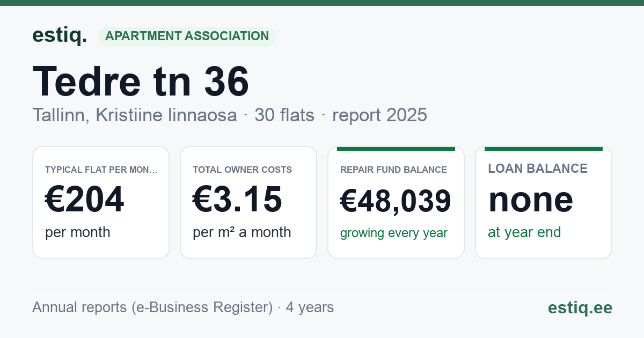644x338 pixels.
Task: Click the estiq. logo
Action: point(60,35)
